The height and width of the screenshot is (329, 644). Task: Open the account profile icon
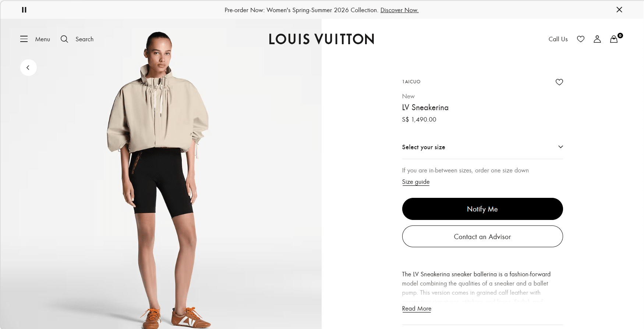coord(597,39)
